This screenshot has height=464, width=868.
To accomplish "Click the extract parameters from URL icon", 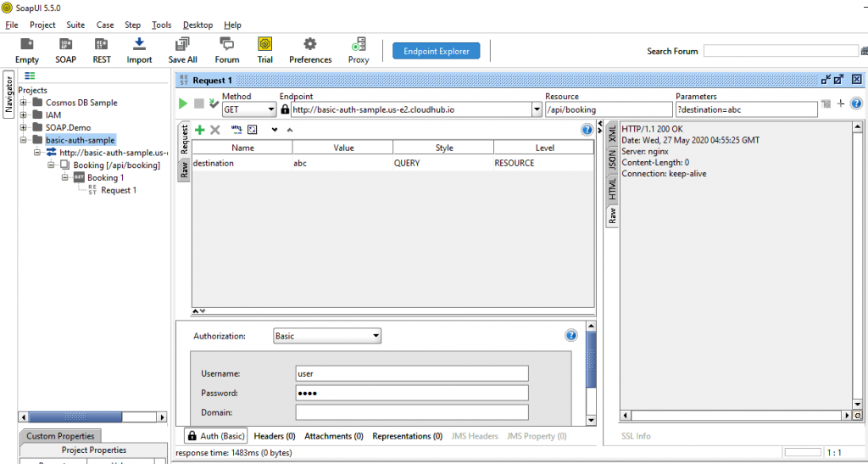I will pyautogui.click(x=236, y=130).
